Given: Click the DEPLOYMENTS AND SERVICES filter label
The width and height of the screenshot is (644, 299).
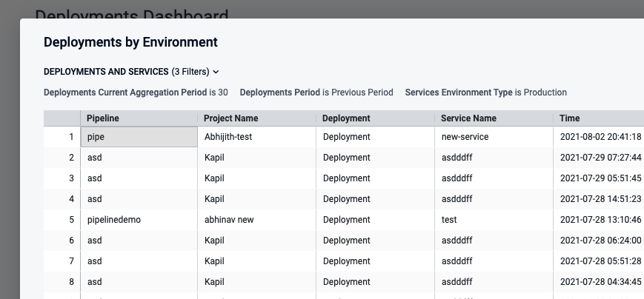Looking at the screenshot, I should (x=106, y=72).
